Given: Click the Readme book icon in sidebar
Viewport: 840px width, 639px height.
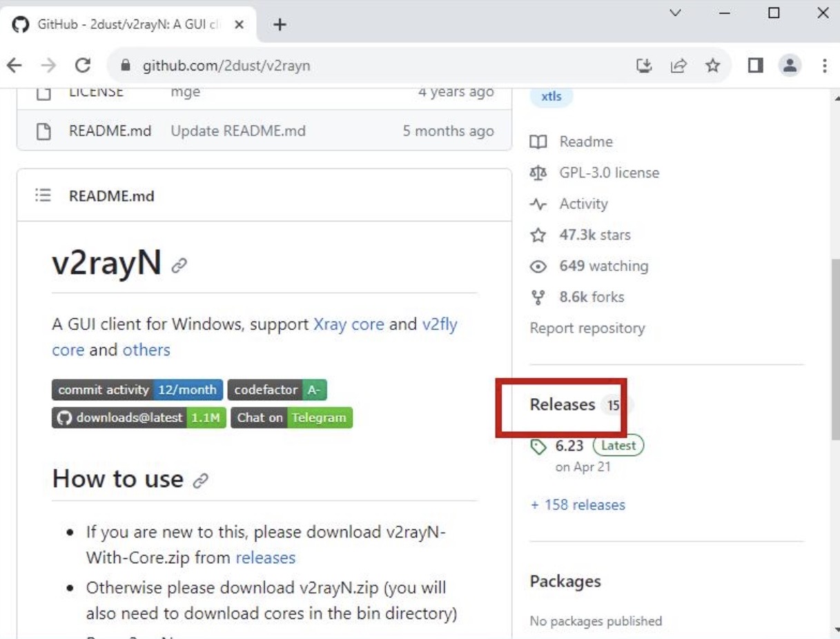Looking at the screenshot, I should pyautogui.click(x=538, y=141).
